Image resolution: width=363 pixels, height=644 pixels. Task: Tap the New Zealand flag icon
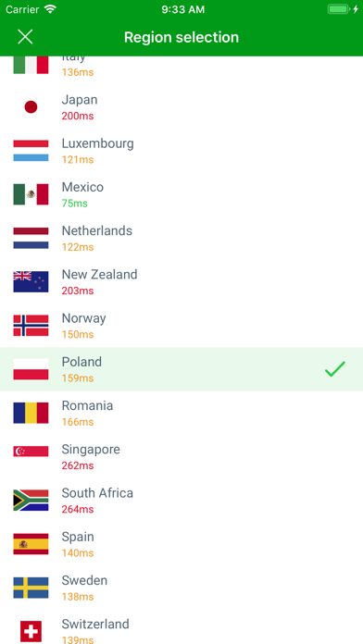tap(31, 281)
